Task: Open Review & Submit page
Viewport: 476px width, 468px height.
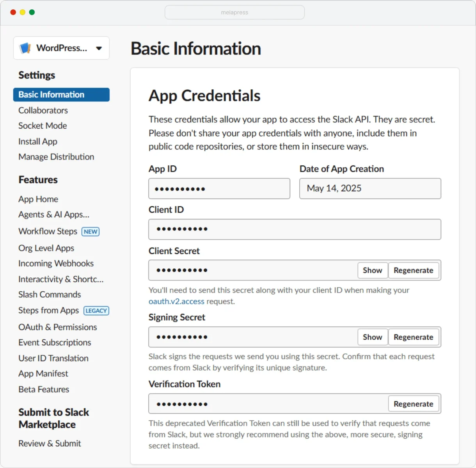Action: (x=50, y=443)
